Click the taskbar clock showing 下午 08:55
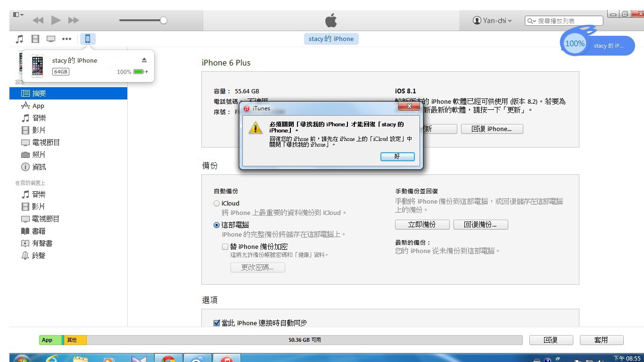This screenshot has height=362, width=644. click(x=627, y=359)
